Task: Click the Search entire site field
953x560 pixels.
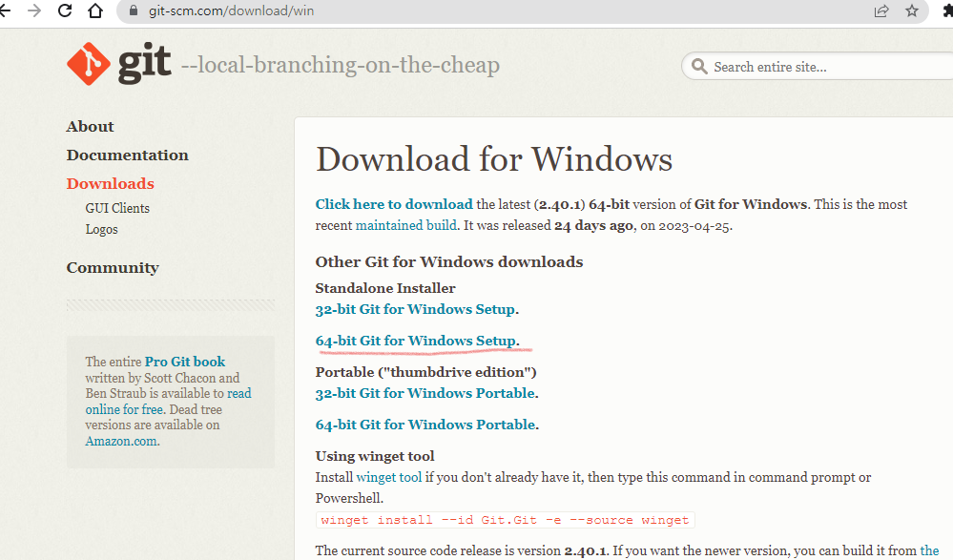Action: (x=818, y=66)
